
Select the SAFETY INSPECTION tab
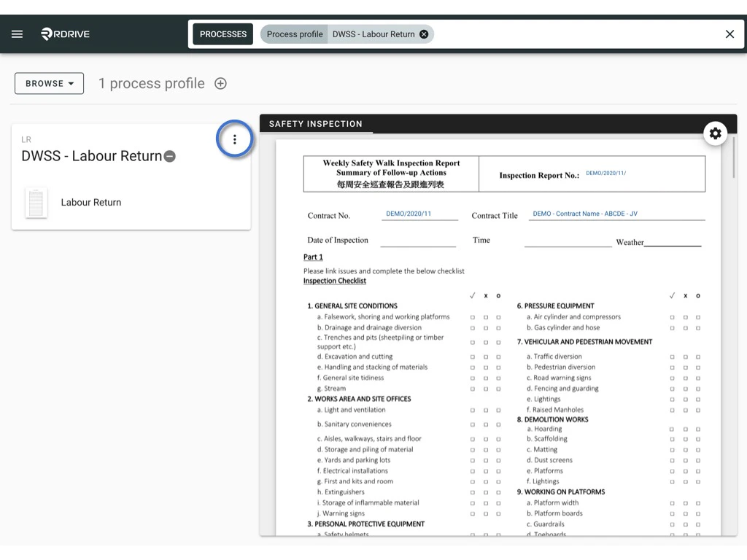(x=317, y=124)
